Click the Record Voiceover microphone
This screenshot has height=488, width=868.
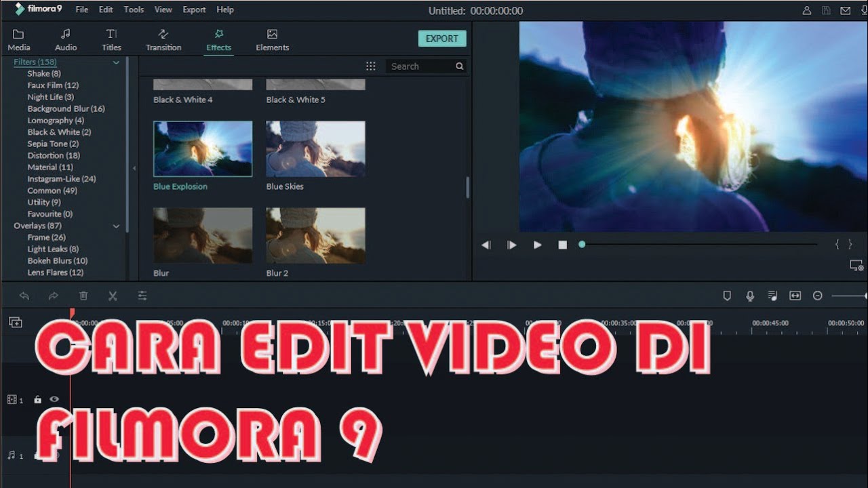pyautogui.click(x=750, y=296)
